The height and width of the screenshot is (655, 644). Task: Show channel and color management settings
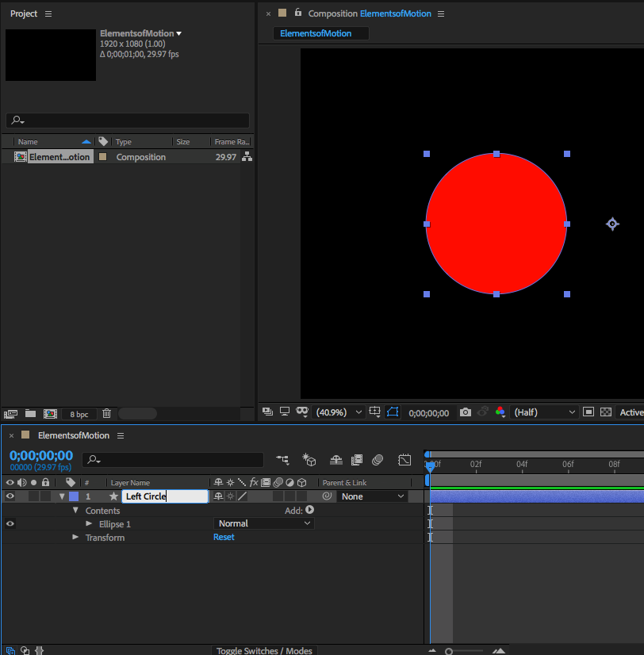(x=500, y=412)
